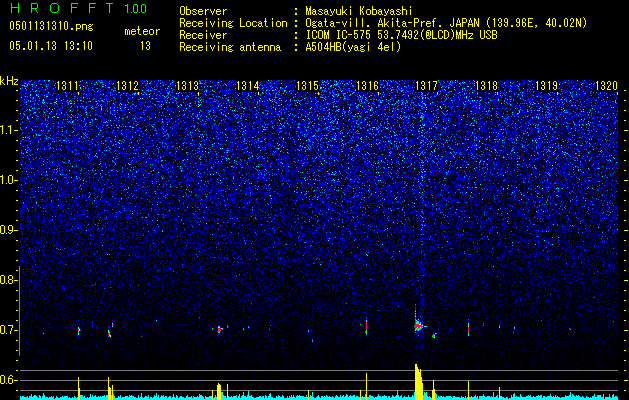Click the 1320 time marker

(606, 85)
